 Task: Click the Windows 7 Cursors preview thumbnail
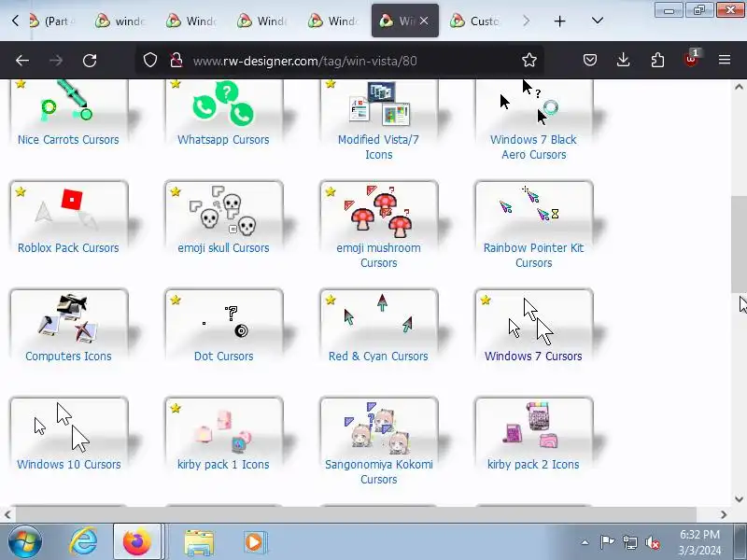coord(534,319)
